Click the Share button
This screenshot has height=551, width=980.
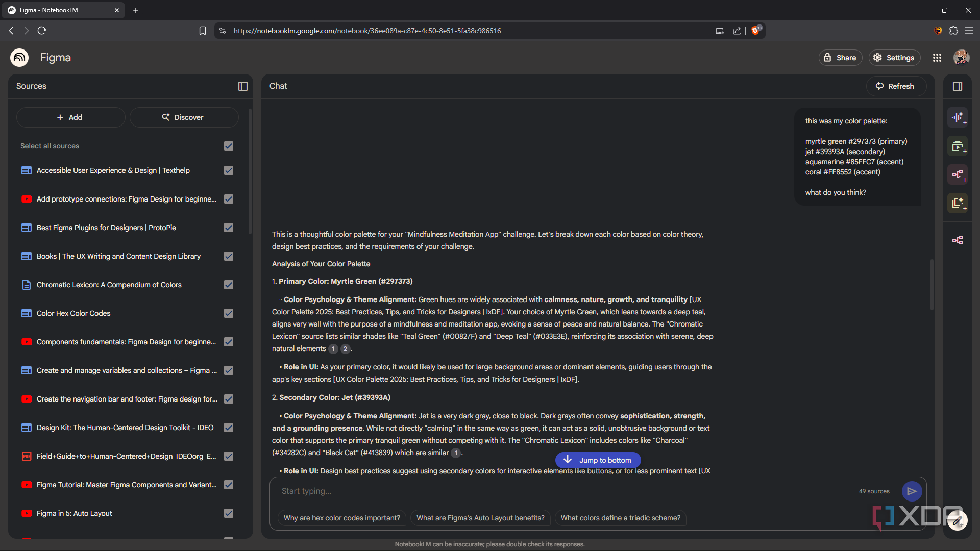(x=840, y=58)
